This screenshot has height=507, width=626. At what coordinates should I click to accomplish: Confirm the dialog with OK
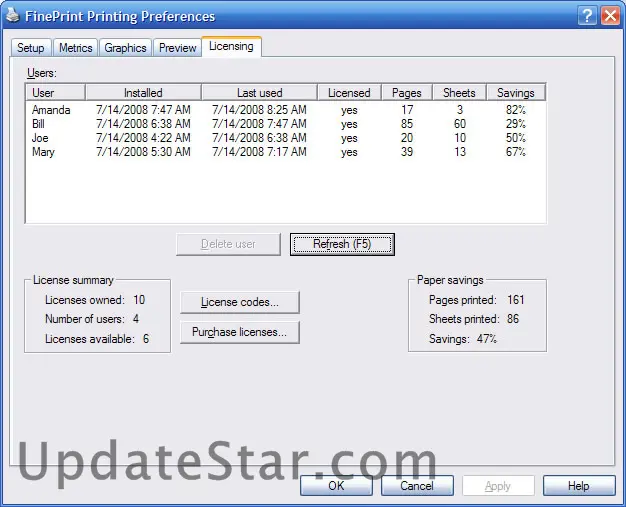336,486
